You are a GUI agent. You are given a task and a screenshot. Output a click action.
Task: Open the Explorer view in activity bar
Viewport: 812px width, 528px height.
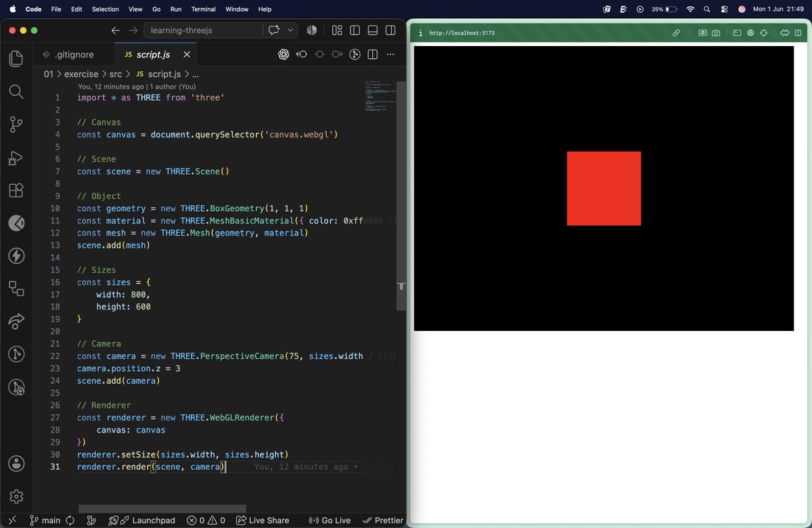tap(16, 59)
